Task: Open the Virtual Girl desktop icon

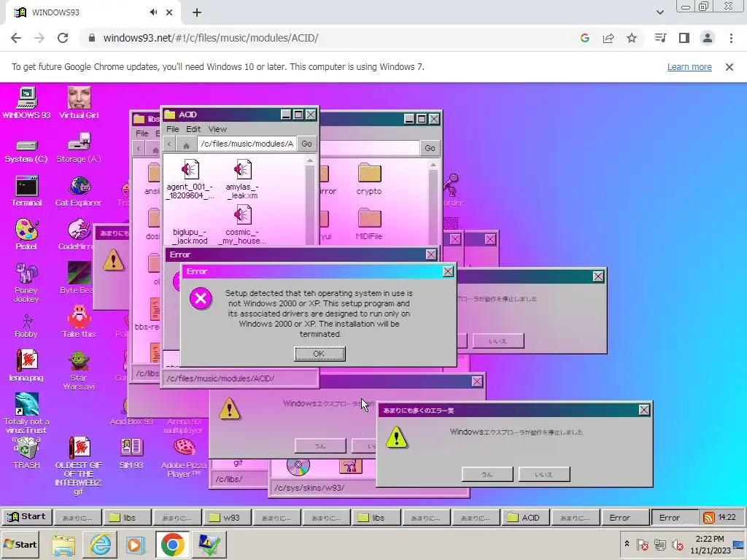Action: (79, 102)
